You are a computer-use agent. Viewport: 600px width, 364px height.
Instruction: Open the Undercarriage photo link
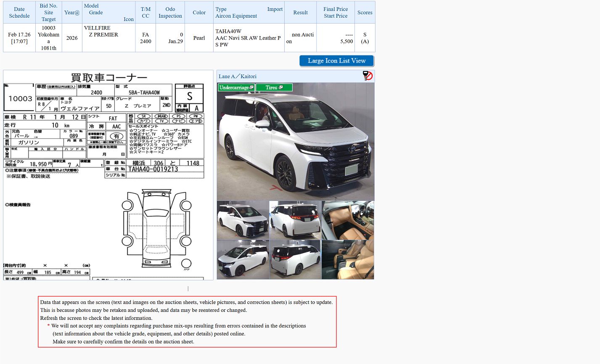(x=236, y=87)
